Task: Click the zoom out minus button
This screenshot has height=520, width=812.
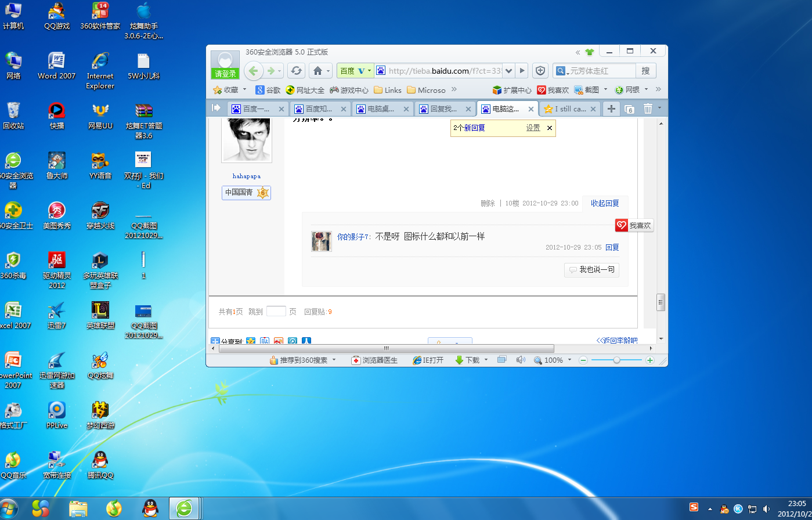Action: [x=583, y=360]
